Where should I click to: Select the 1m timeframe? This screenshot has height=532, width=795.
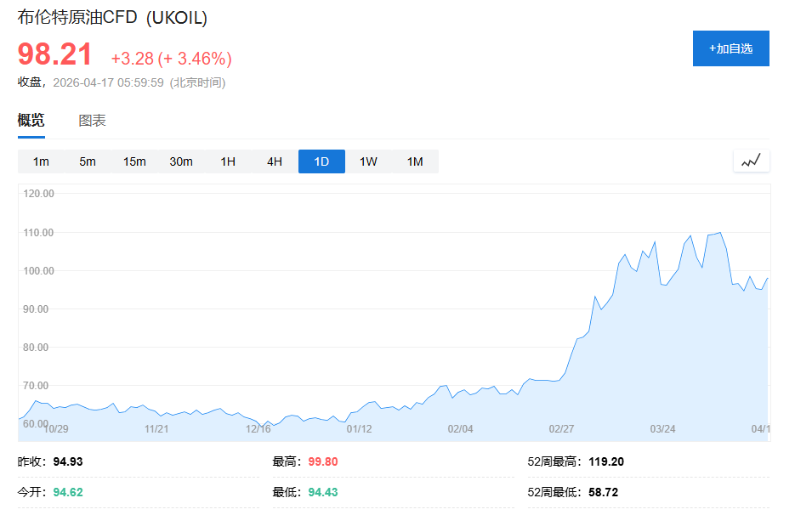40,161
